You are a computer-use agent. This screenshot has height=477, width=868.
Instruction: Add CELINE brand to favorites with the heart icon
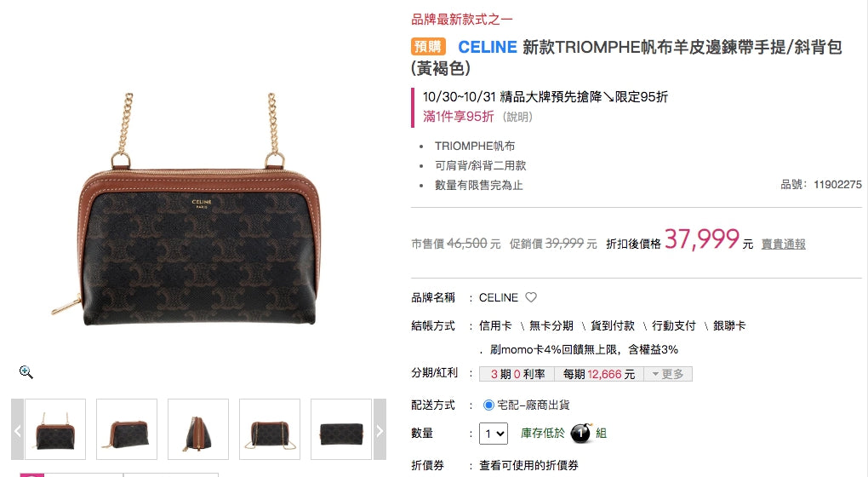pyautogui.click(x=531, y=297)
